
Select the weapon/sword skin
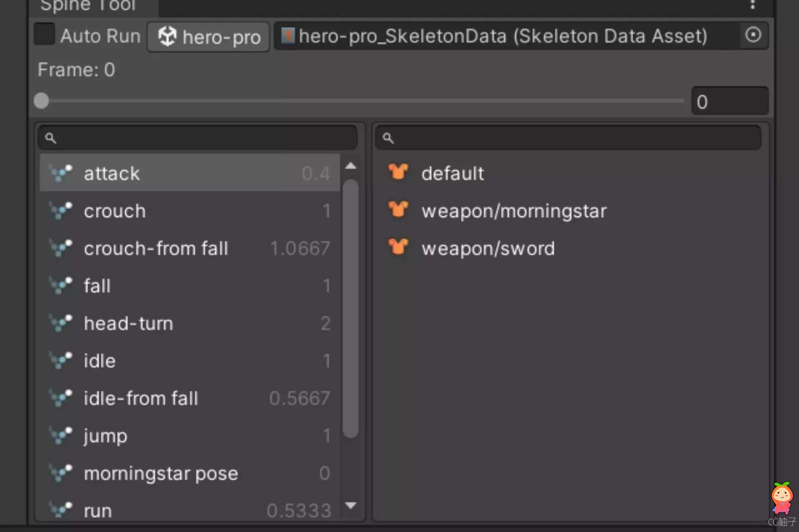(569, 248)
